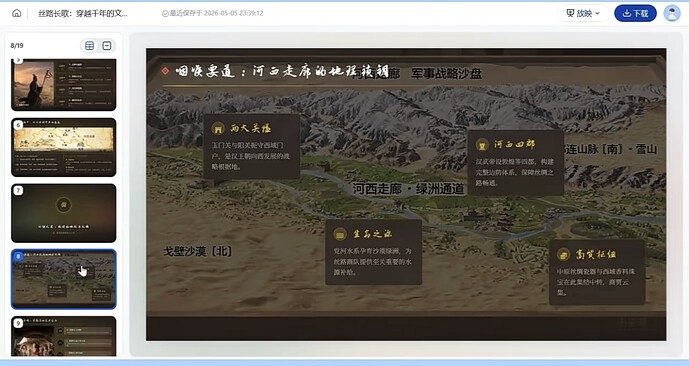Select the 河西四郡 card title
This screenshot has height=366, width=689.
514,144
